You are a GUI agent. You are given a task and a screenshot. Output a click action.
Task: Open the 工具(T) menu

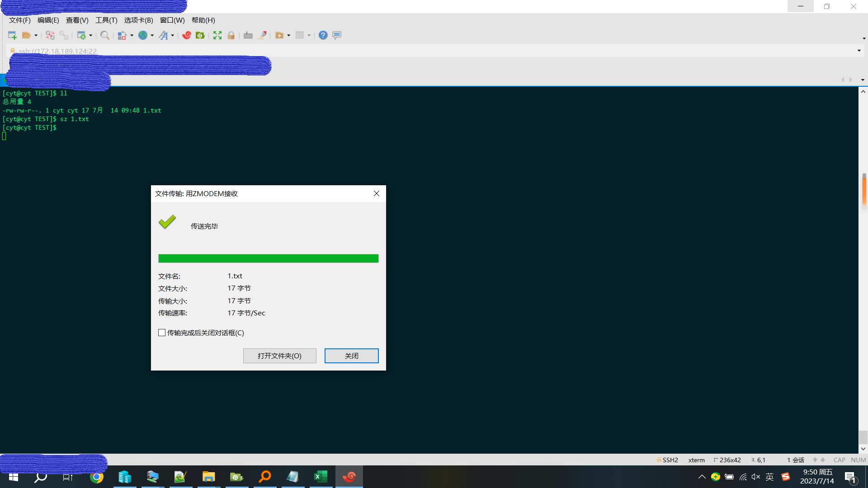click(x=106, y=20)
